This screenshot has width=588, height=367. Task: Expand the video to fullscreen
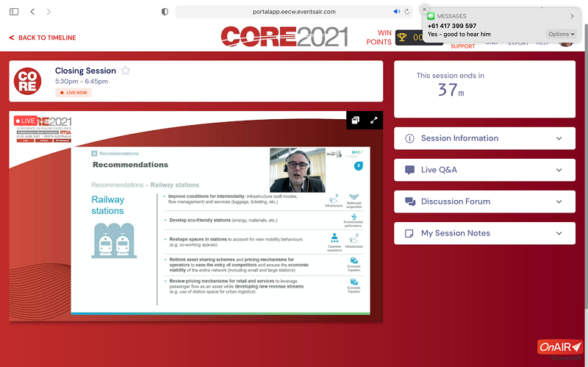373,120
